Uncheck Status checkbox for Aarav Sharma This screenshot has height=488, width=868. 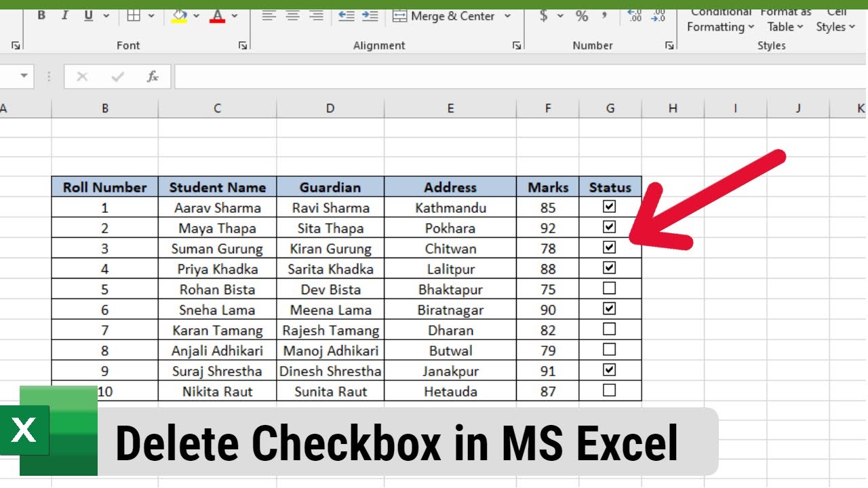pyautogui.click(x=609, y=206)
